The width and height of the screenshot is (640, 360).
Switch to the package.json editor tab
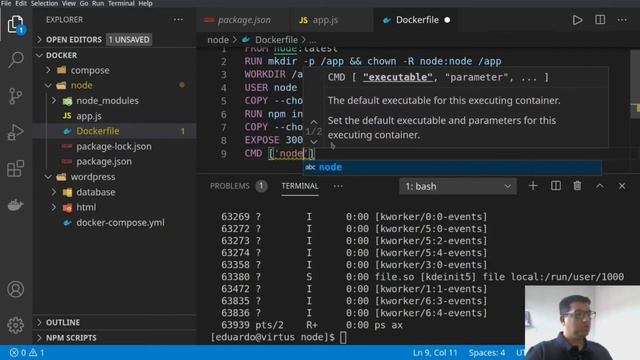point(243,20)
